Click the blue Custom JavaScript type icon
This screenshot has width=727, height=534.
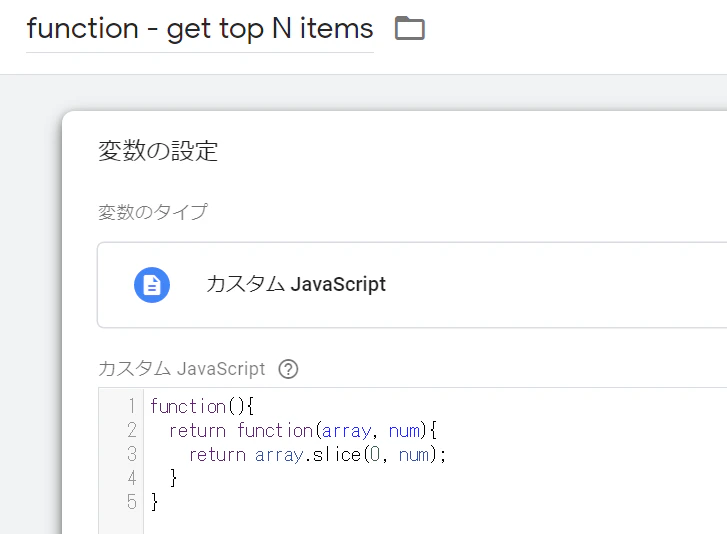tap(152, 285)
